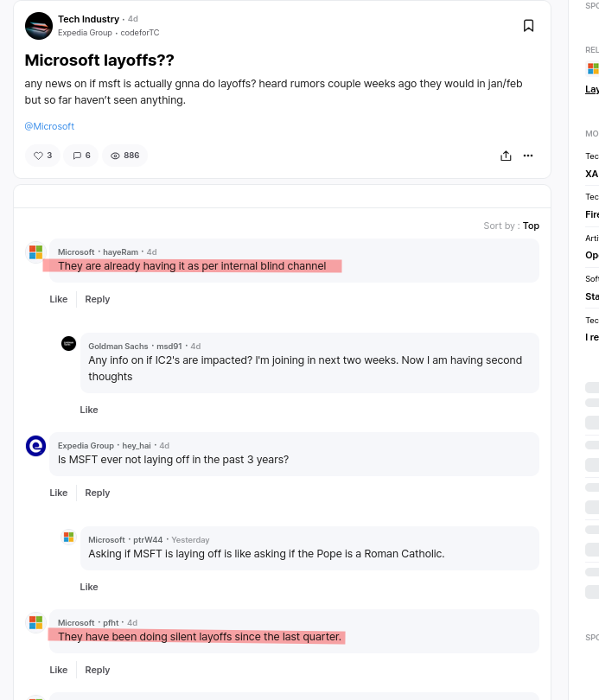Click the Tech Industry poster avatar
599x700 pixels.
38,25
